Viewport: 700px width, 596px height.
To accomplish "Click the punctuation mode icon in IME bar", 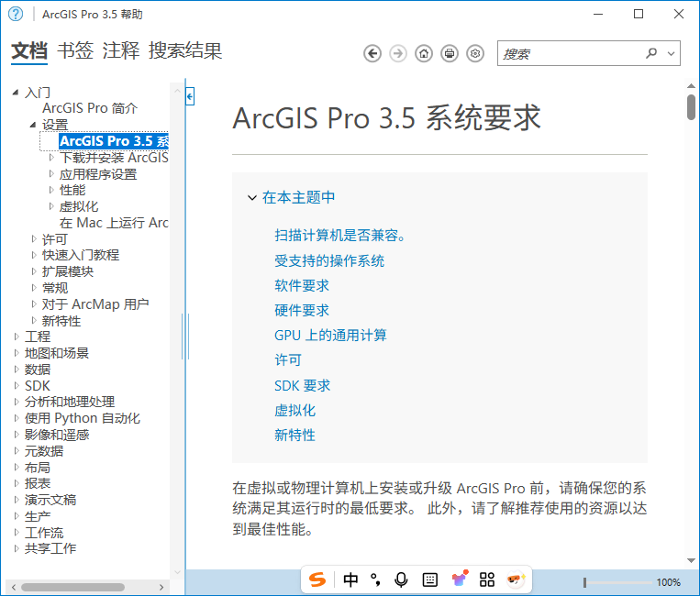I will 376,579.
